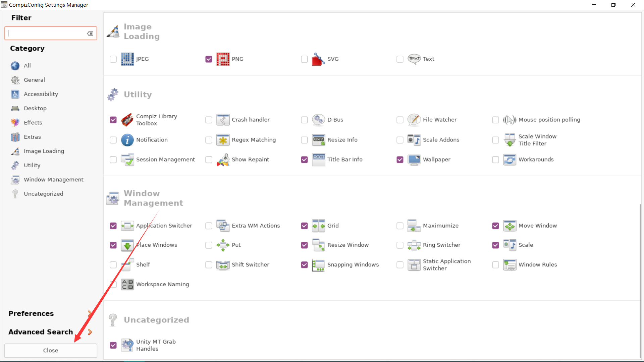Expand the Advanced Search section
Screen dimensions: 644x362
pos(40,332)
